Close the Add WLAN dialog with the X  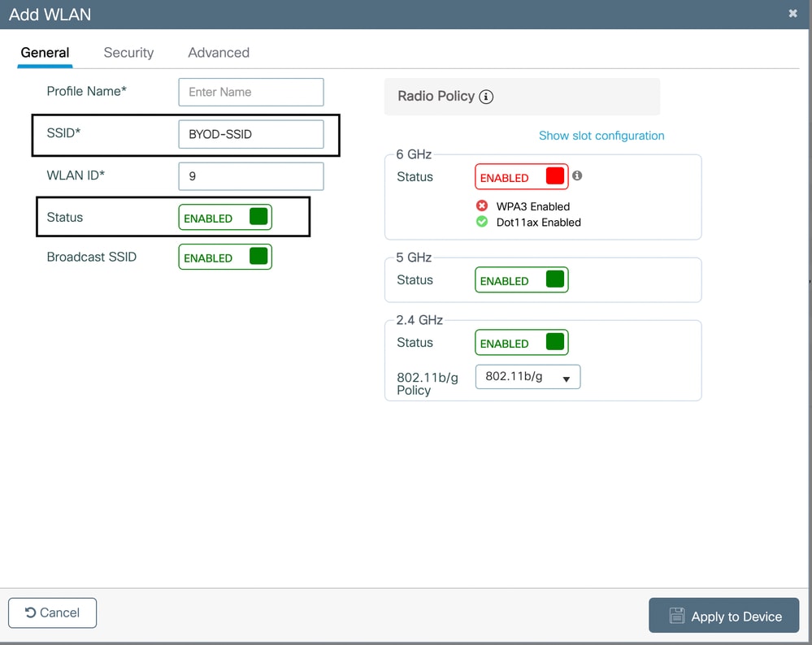pos(792,13)
